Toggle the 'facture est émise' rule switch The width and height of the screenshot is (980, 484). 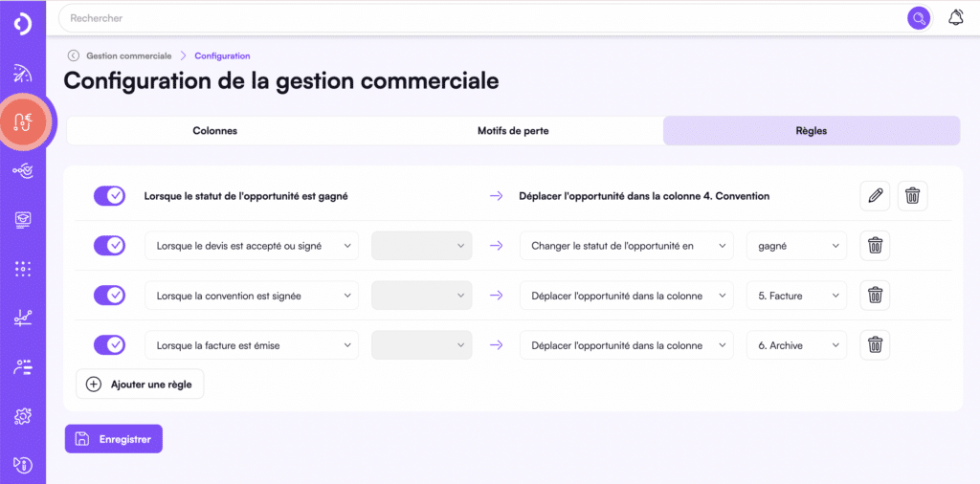pyautogui.click(x=109, y=344)
